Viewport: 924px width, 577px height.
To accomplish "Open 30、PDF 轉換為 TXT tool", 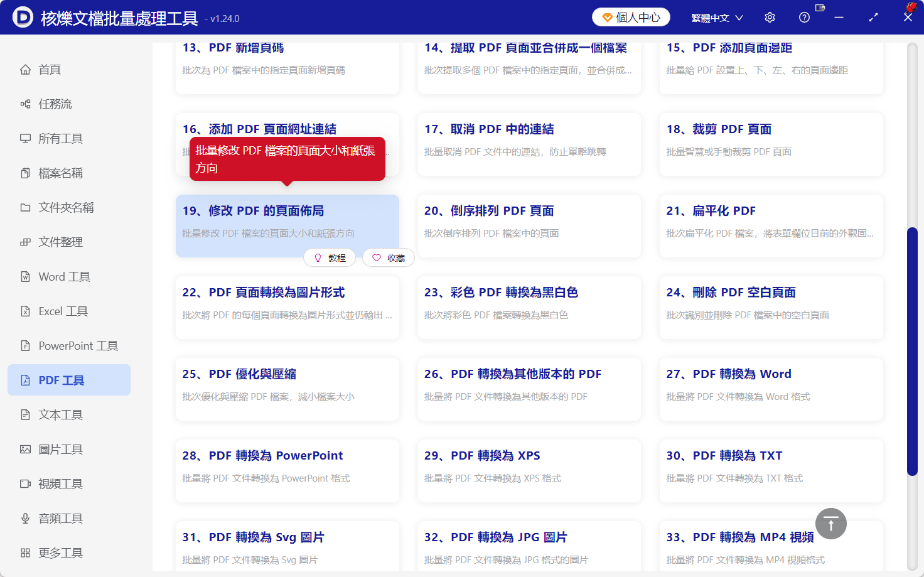I will [771, 471].
